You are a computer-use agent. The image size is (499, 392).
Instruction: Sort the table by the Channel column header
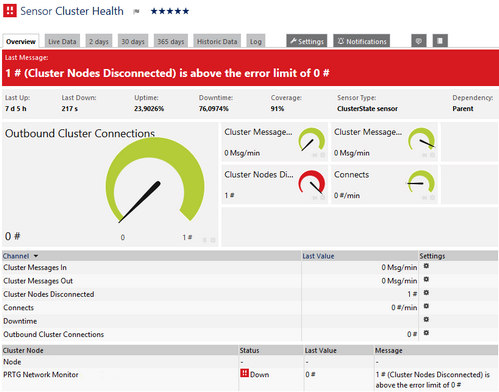(x=16, y=256)
